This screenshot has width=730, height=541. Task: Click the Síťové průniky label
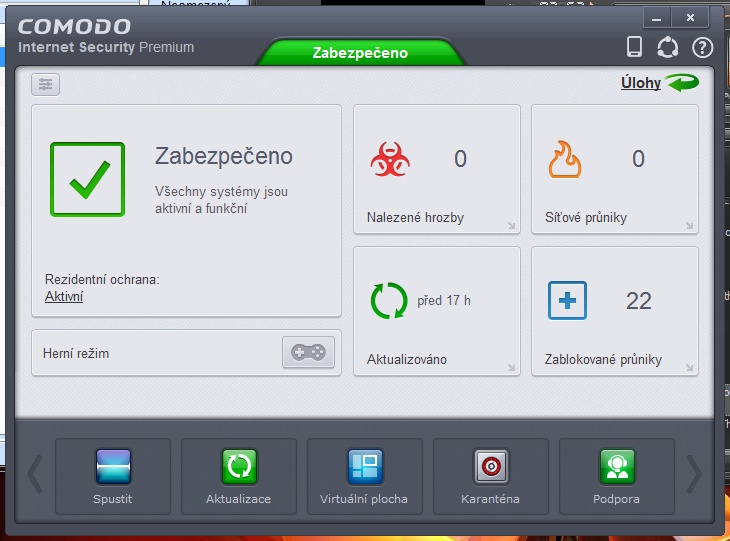point(586,217)
